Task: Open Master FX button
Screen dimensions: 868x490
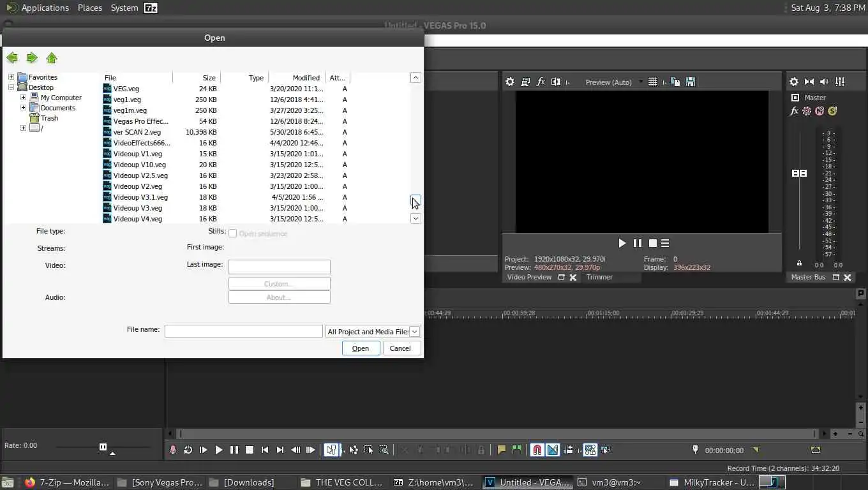Action: (794, 111)
